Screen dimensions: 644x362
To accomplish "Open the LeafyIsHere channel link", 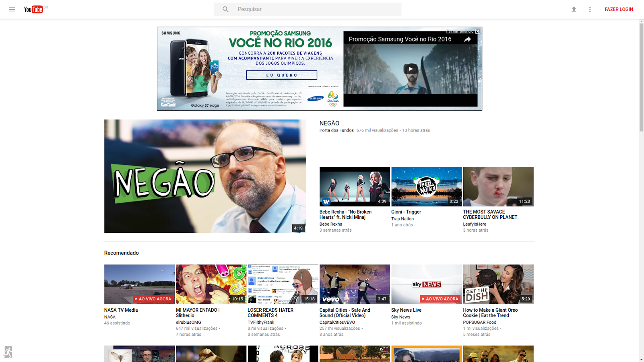I will tap(475, 224).
